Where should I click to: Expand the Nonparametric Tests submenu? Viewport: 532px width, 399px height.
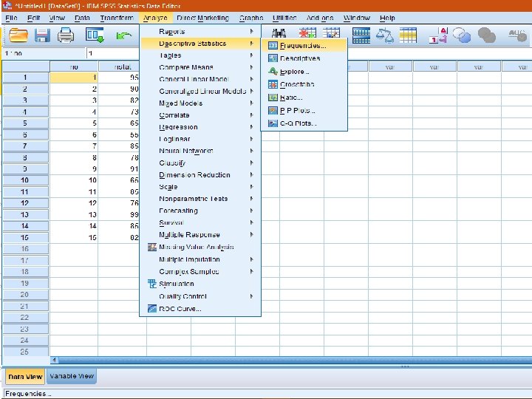click(x=200, y=199)
